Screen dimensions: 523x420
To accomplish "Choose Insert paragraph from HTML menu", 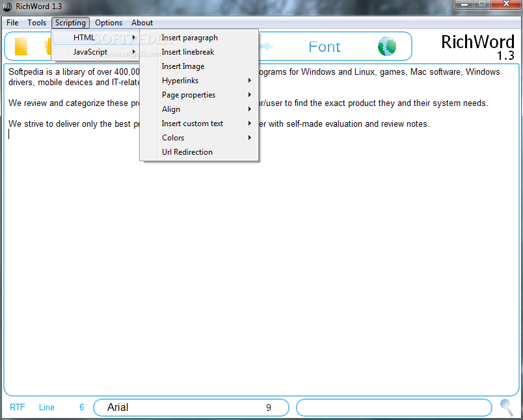I will tap(199, 38).
